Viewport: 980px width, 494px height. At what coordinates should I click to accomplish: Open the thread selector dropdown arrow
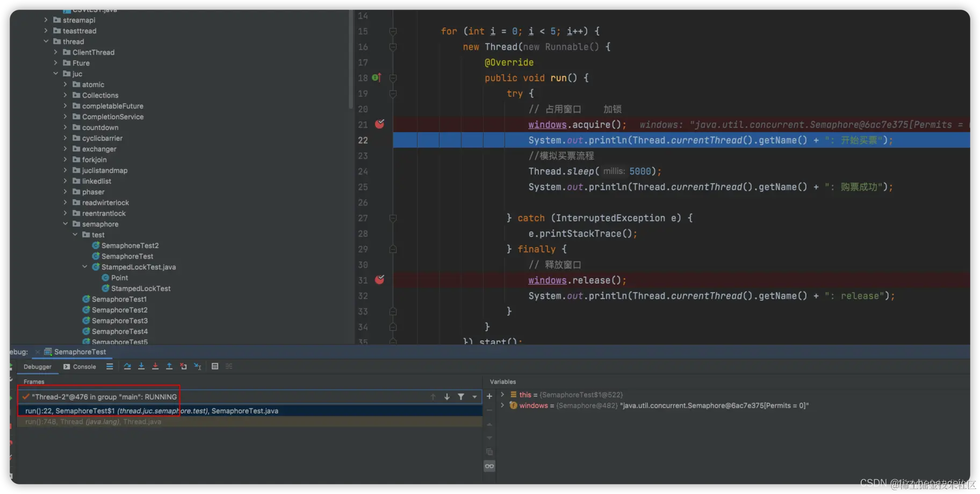(475, 397)
